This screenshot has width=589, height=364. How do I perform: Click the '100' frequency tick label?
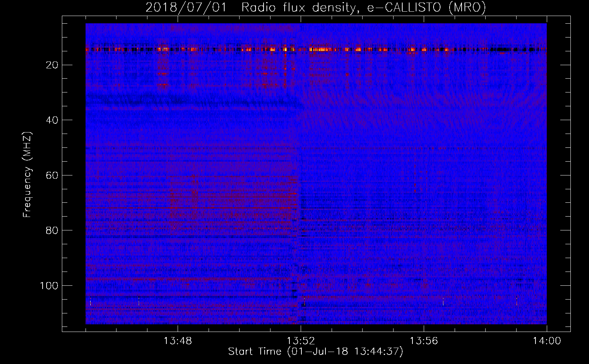(x=49, y=286)
